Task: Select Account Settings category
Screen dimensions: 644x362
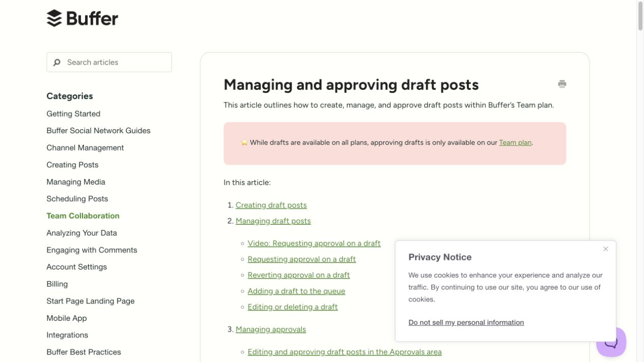Action: 76,267
